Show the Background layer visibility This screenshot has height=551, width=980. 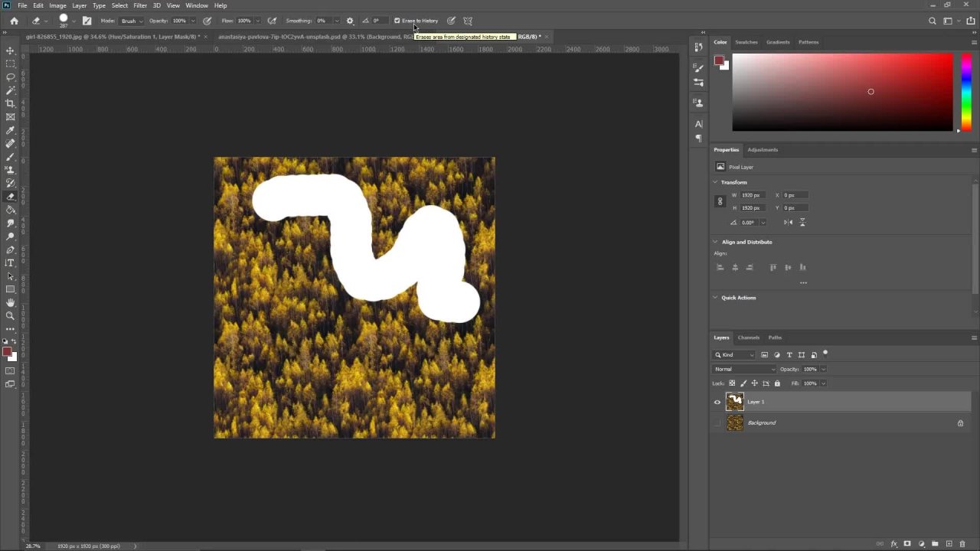click(x=717, y=422)
